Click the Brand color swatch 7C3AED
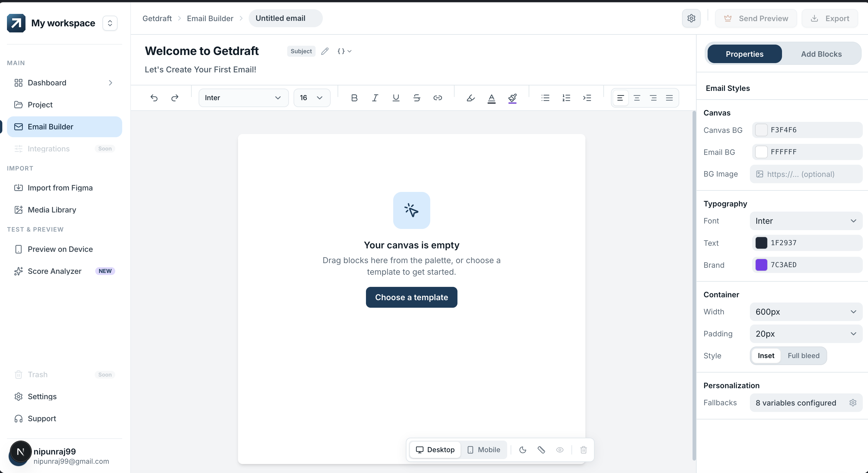 pos(761,265)
